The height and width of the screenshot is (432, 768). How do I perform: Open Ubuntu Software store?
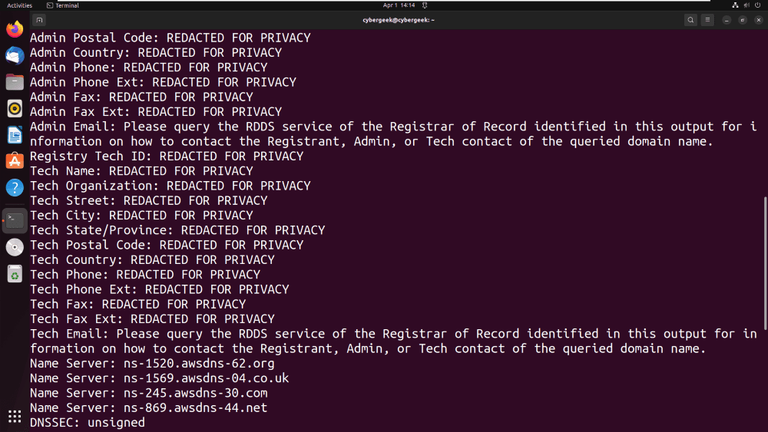pos(14,161)
